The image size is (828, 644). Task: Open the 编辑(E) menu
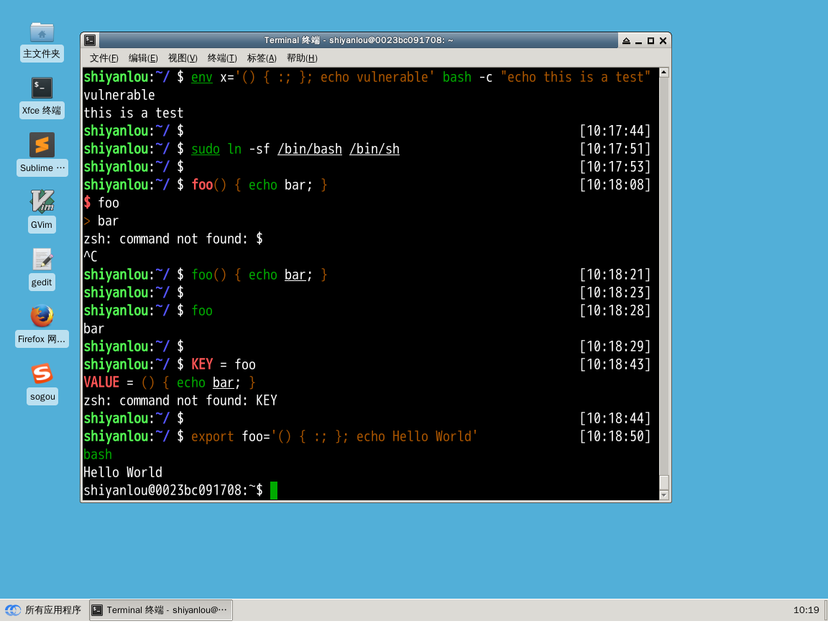coord(143,58)
